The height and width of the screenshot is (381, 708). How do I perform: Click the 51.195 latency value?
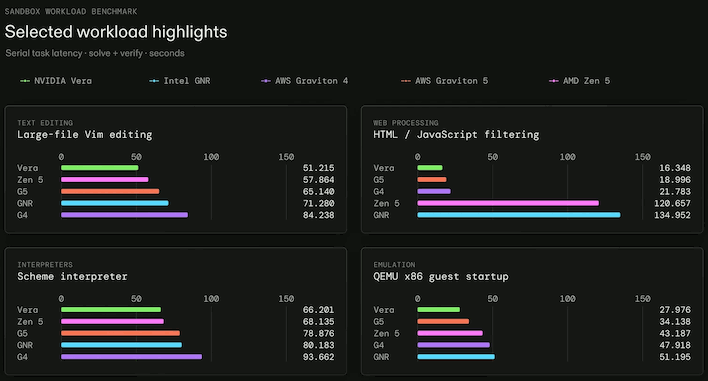coord(675,357)
